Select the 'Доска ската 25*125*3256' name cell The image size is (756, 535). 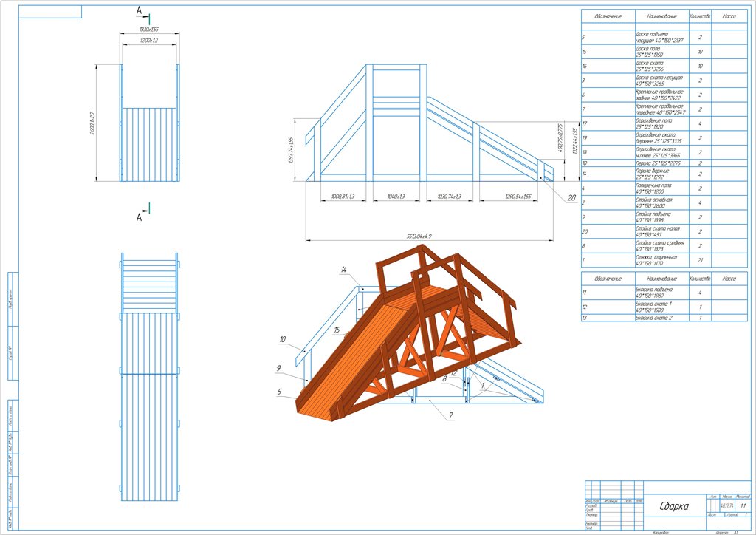click(662, 66)
